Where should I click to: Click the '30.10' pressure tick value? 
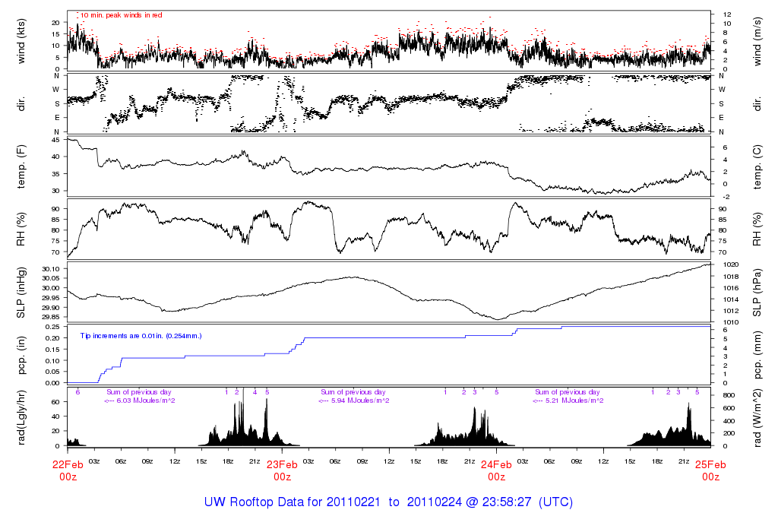51,269
